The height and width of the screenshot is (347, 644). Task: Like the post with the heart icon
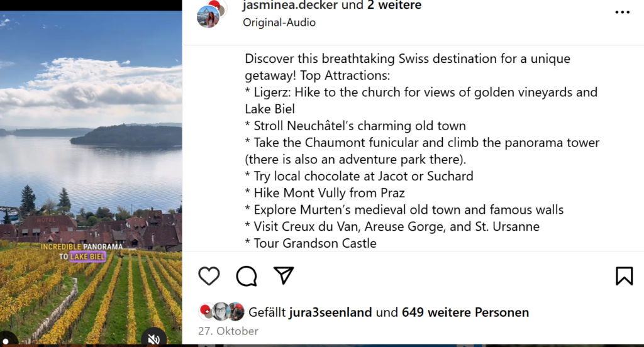209,275
